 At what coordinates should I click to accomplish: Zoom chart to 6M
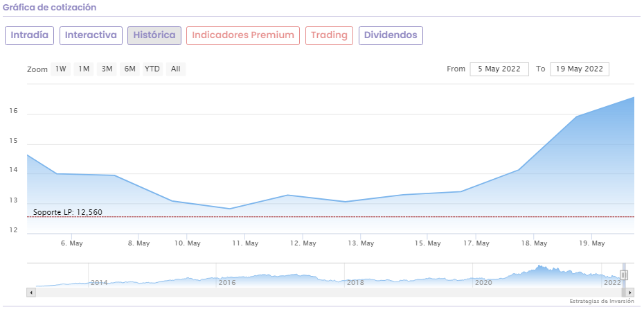(129, 69)
